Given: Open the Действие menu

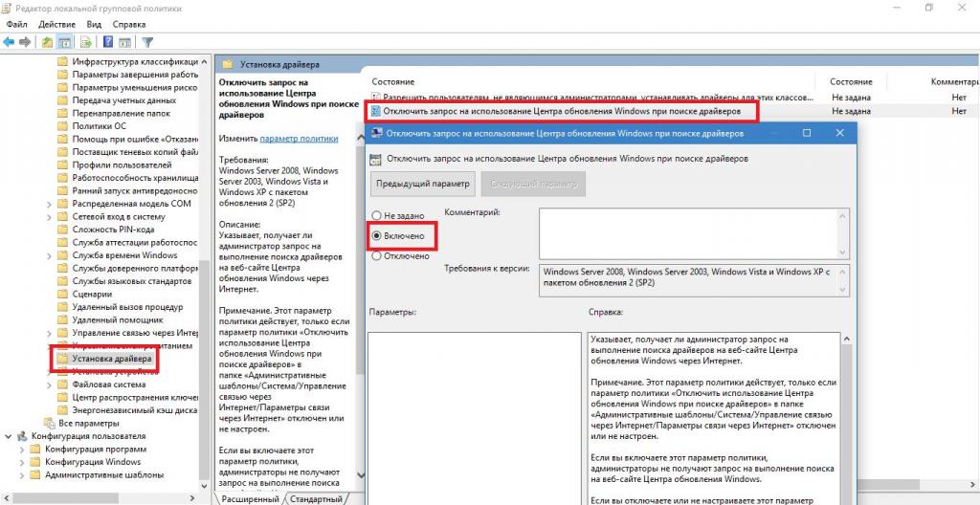Looking at the screenshot, I should 57,24.
